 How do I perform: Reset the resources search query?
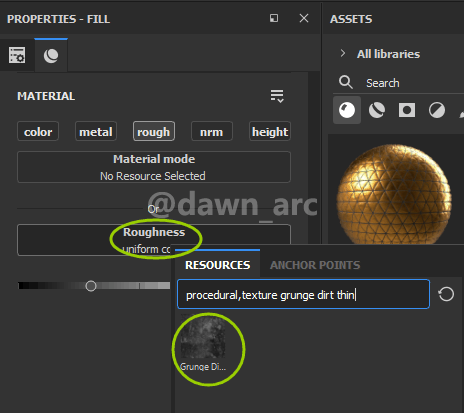coord(446,294)
